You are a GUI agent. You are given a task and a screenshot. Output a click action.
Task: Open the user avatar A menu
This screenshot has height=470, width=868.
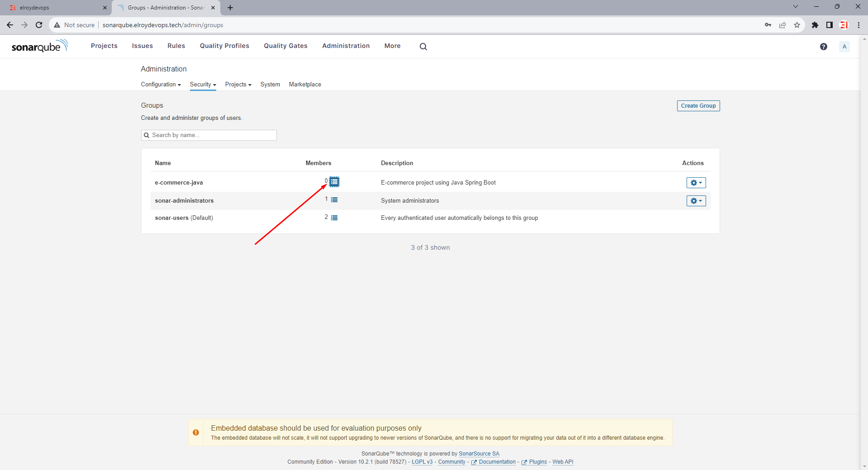tap(844, 47)
